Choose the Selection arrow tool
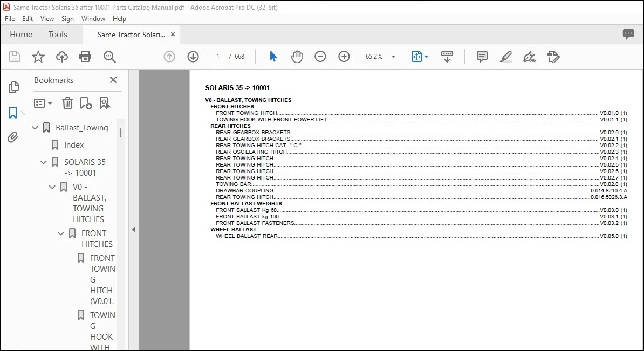Image resolution: width=644 pixels, height=351 pixels. 273,57
